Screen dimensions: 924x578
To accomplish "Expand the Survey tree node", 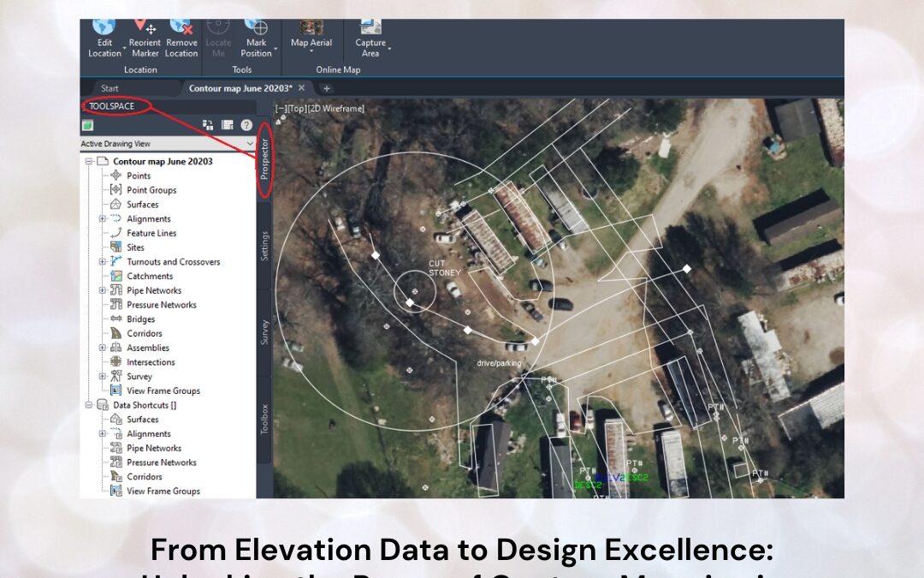I will click(x=103, y=376).
